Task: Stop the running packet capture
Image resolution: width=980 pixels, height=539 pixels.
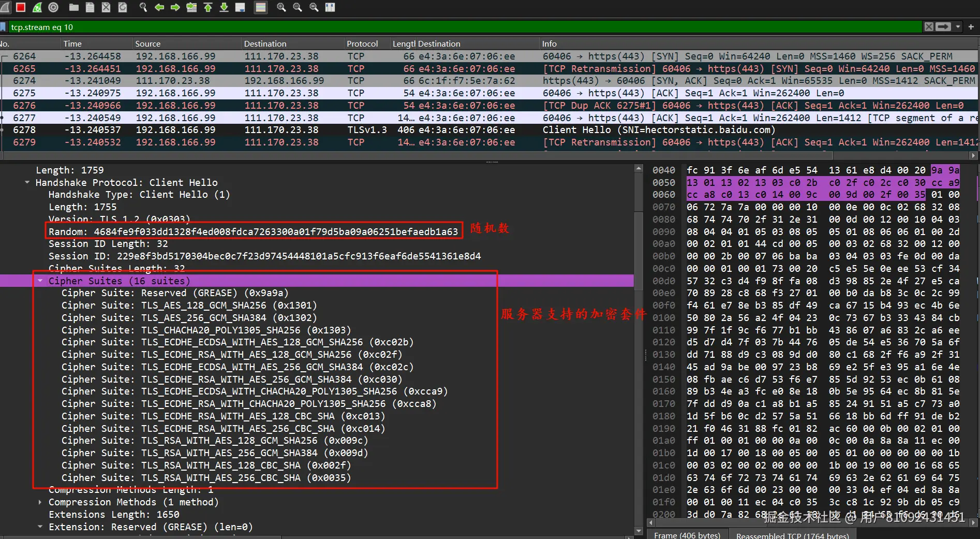Action: (21, 7)
